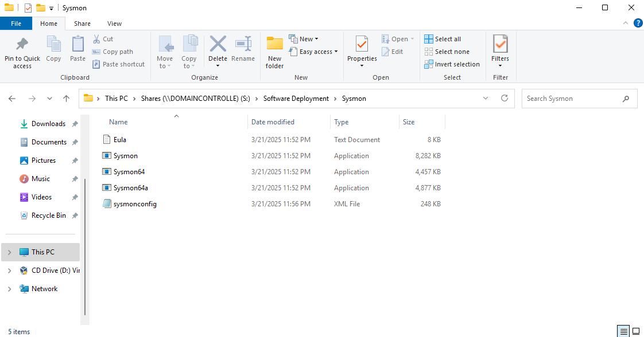
Task: Click the Select all icon
Action: click(429, 39)
